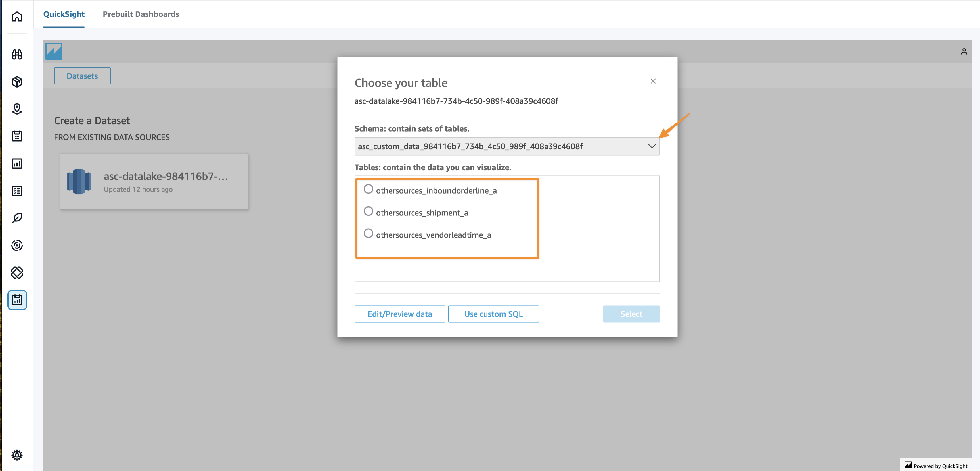Open the map pin location icon
Screen dimensions: 980x471
17,109
